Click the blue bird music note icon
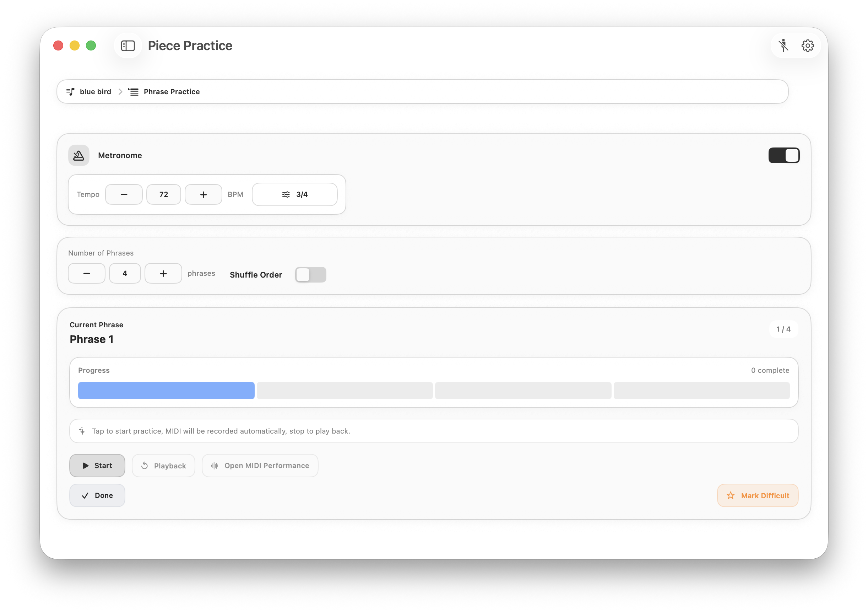Viewport: 868px width, 612px height. click(x=70, y=92)
